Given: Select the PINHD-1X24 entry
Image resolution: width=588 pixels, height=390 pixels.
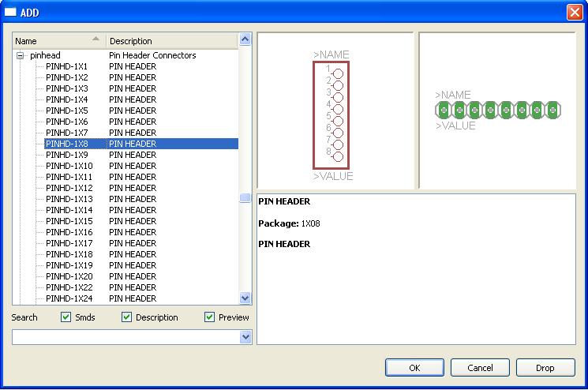Looking at the screenshot, I should point(69,298).
